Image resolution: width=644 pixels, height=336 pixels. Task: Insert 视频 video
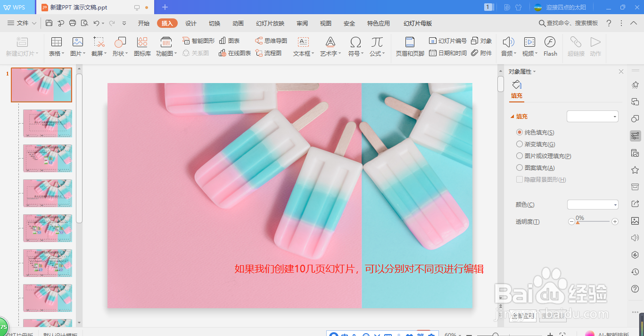coord(529,47)
